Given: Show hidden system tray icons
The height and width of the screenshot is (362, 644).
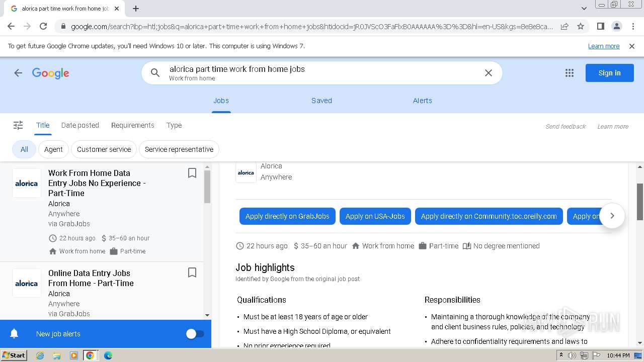Looking at the screenshot, I should coord(561,355).
